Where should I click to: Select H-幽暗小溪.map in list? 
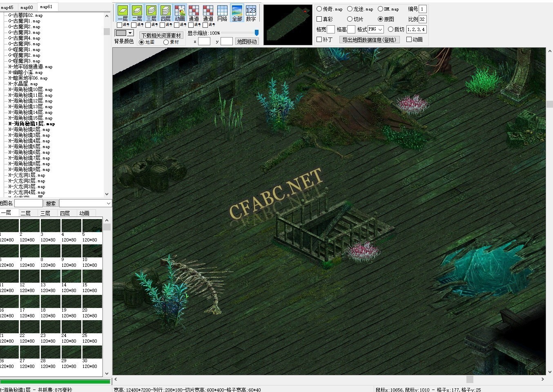coord(25,72)
